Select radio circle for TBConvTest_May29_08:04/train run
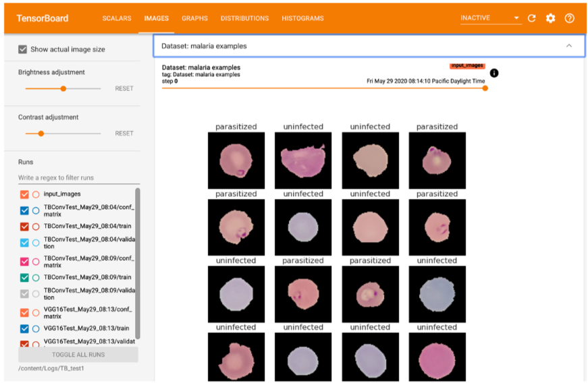The image size is (588, 385). (36, 227)
